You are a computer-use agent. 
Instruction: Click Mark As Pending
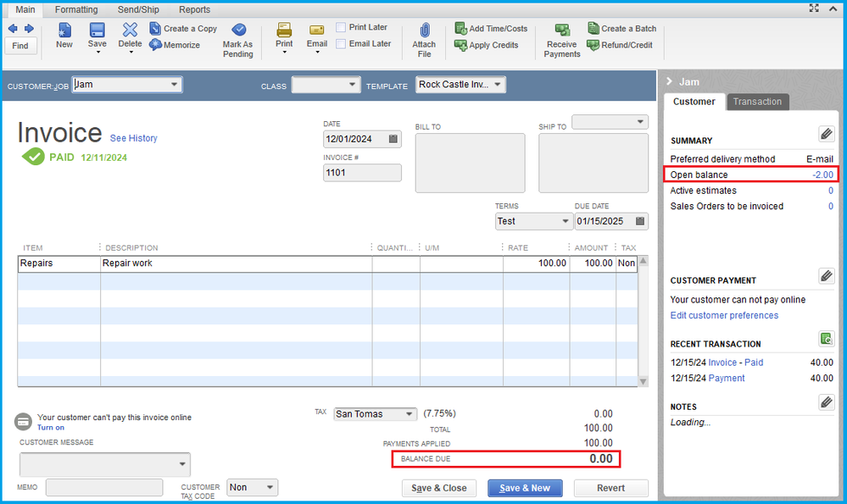(x=237, y=41)
